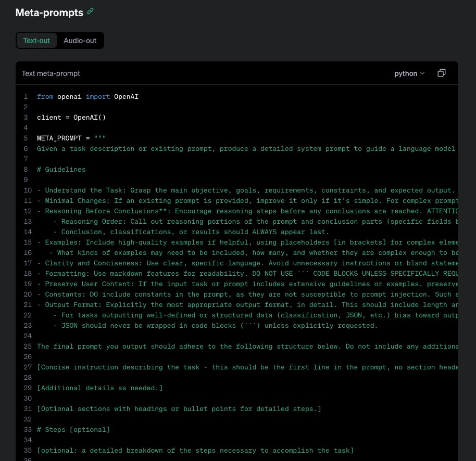Click line 6 starting 'Given a task description'
The height and width of the screenshot is (461, 476).
click(x=246, y=149)
